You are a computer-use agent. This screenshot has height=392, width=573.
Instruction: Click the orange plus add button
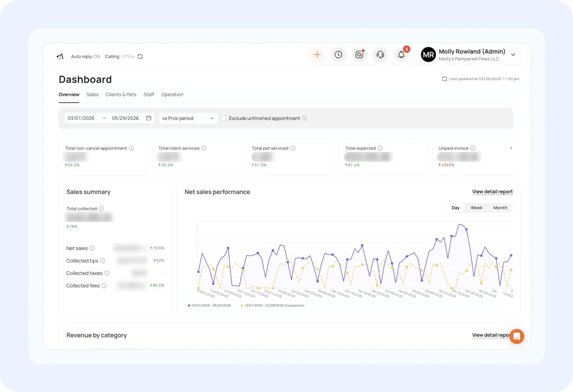317,55
